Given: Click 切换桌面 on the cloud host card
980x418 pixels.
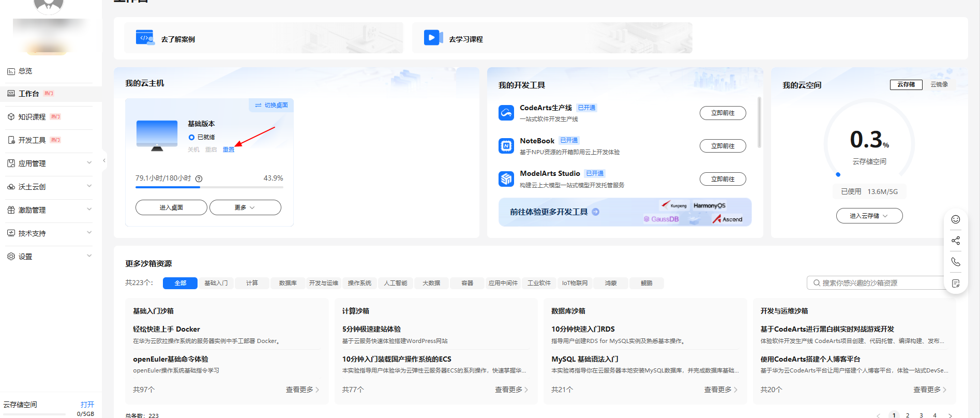Looking at the screenshot, I should tap(272, 105).
